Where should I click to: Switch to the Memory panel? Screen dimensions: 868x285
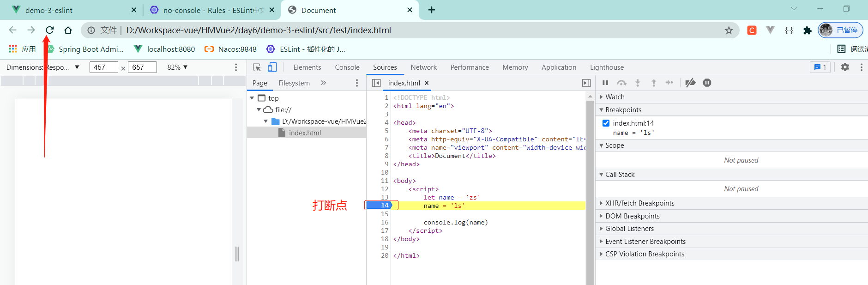515,67
